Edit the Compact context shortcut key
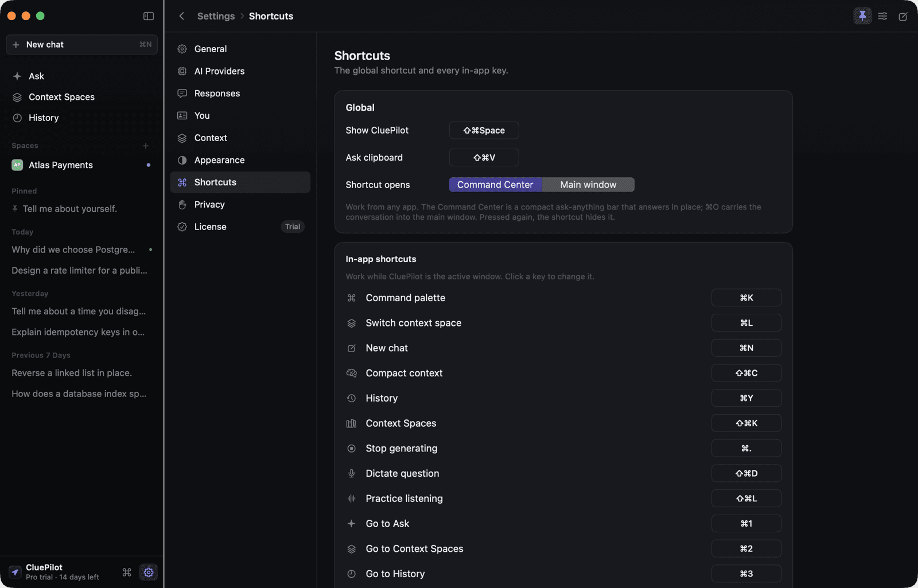Image resolution: width=918 pixels, height=588 pixels. pos(746,373)
